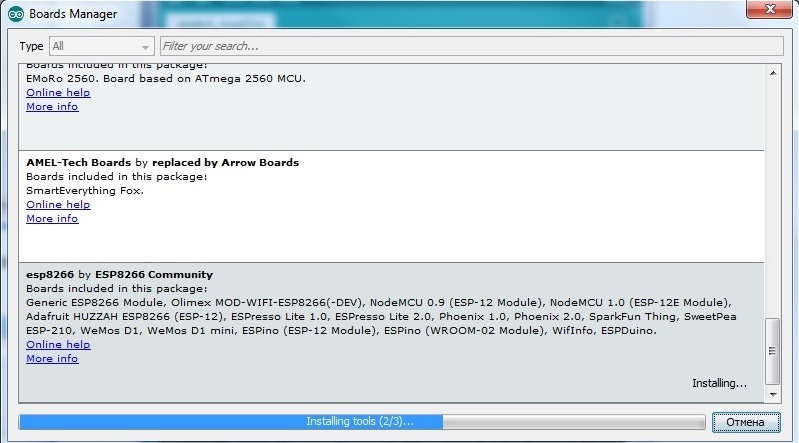Open the Type dropdown showing All
The width and height of the screenshot is (799, 443).
tap(101, 46)
